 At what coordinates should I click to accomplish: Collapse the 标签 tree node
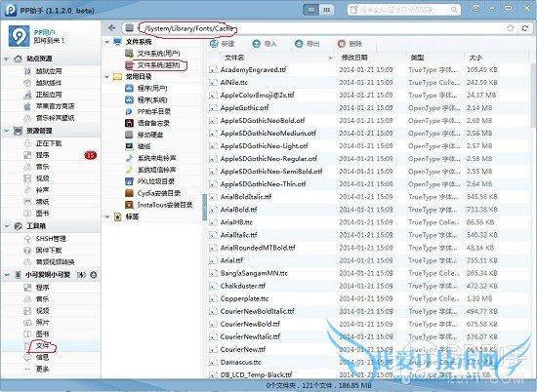tap(107, 216)
